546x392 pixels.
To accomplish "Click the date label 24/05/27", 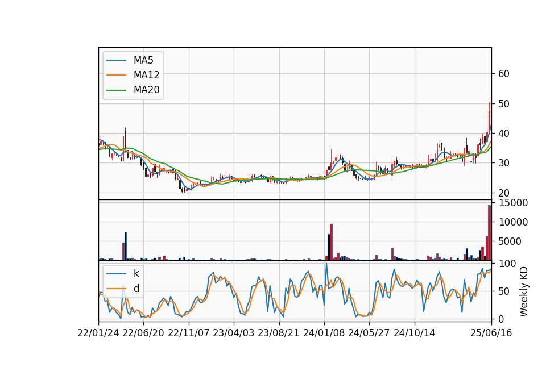I will coord(369,333).
